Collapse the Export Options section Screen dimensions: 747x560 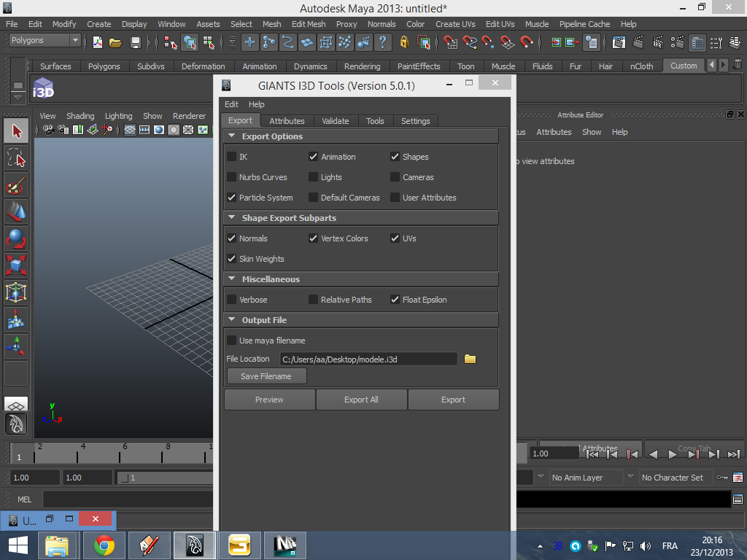pyautogui.click(x=232, y=136)
